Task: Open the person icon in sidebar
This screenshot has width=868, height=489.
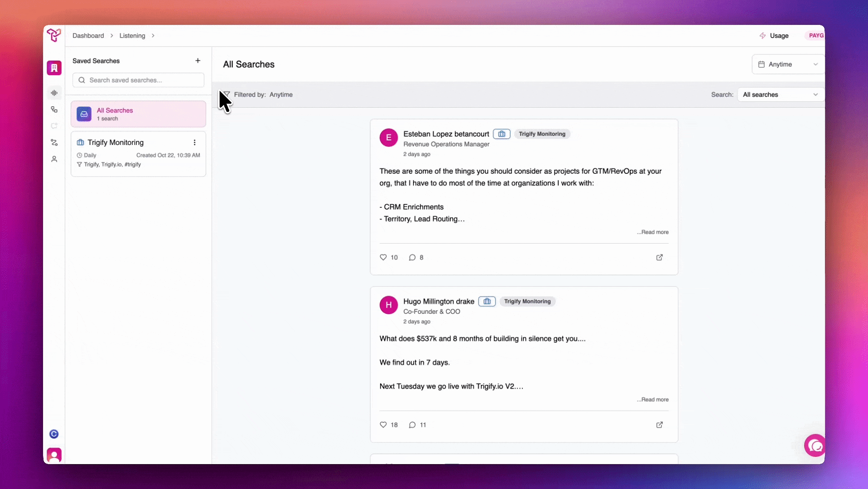Action: [54, 159]
